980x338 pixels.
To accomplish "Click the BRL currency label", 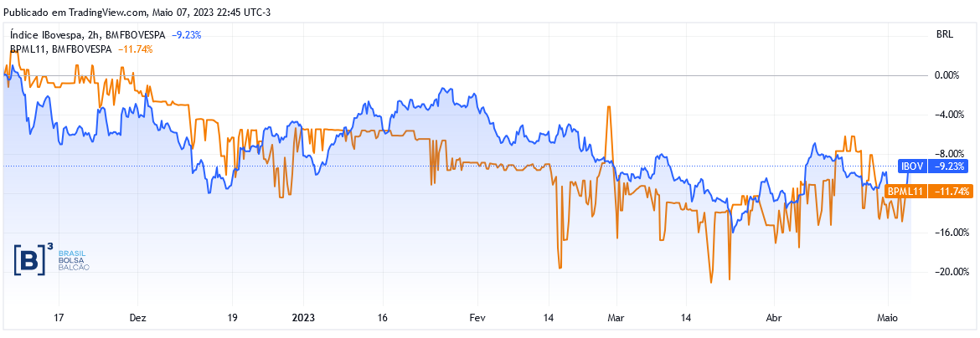I will click(945, 35).
